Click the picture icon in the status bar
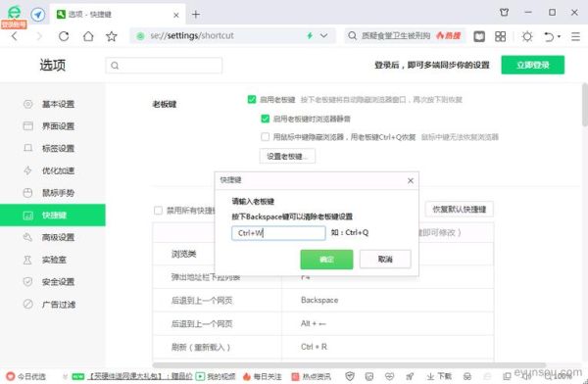The height and width of the screenshot is (384, 588). click(x=369, y=376)
